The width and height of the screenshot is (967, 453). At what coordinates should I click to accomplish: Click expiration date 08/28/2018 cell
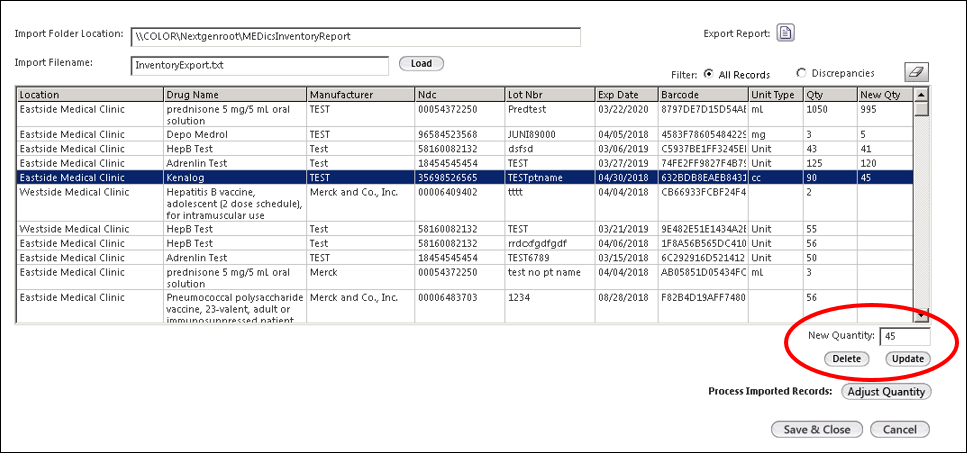click(627, 306)
